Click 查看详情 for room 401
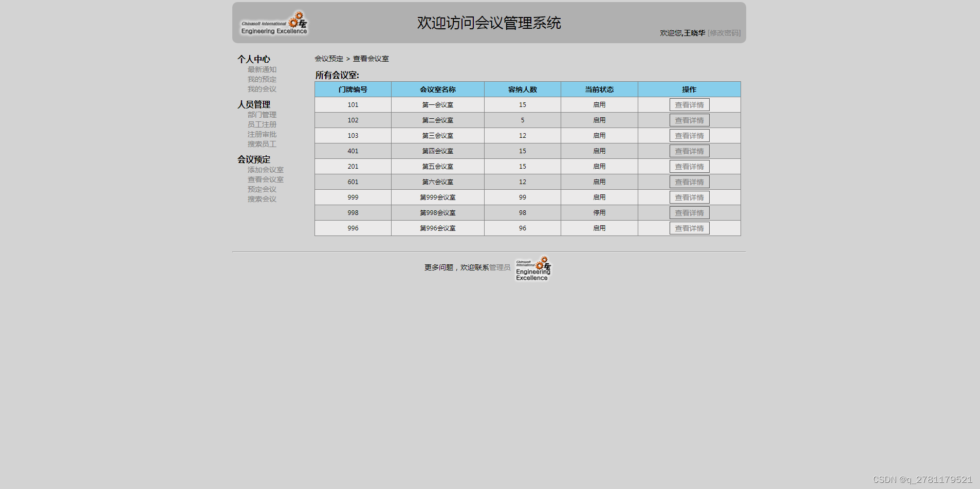Screen dimensions: 980x489 pyautogui.click(x=689, y=151)
